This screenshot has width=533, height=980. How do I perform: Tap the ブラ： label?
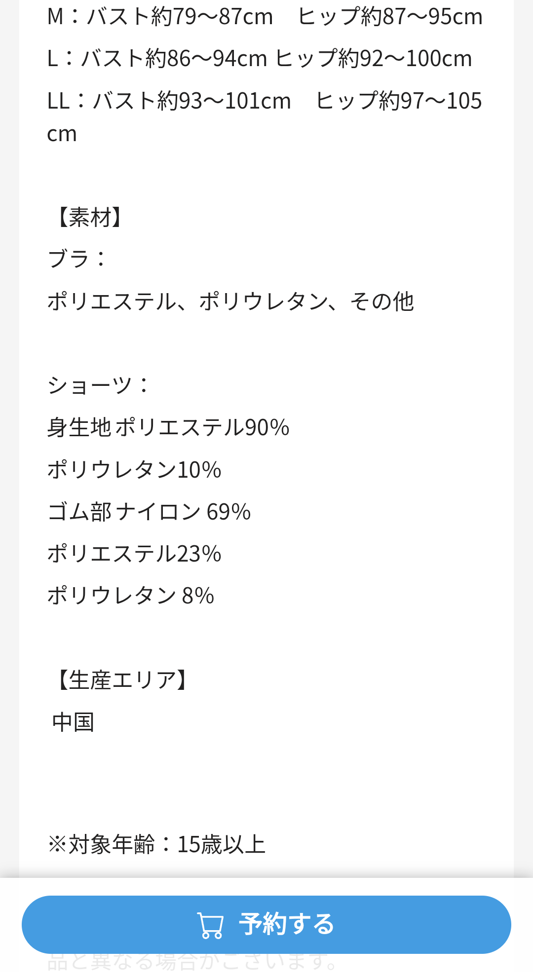tap(77, 259)
